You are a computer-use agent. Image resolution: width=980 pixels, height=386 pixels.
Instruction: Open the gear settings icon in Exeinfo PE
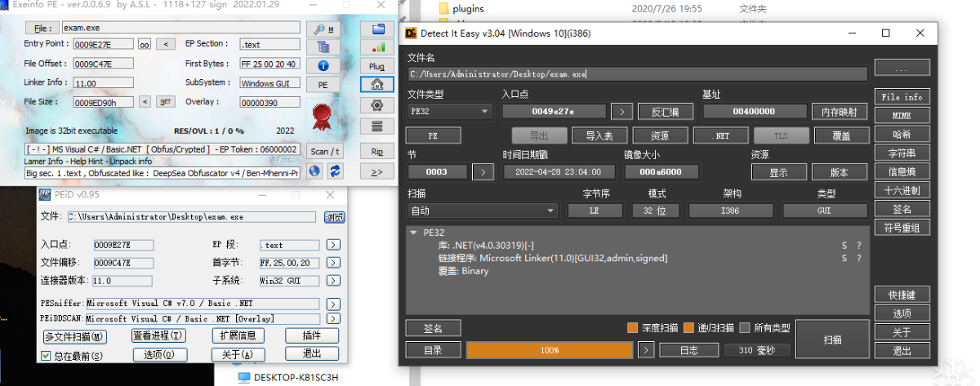tap(376, 105)
